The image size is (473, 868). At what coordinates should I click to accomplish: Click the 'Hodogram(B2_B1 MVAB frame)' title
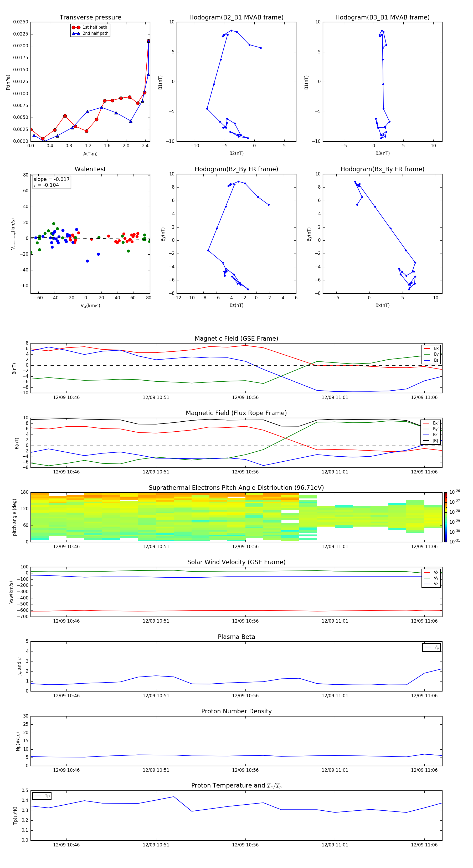236,17
